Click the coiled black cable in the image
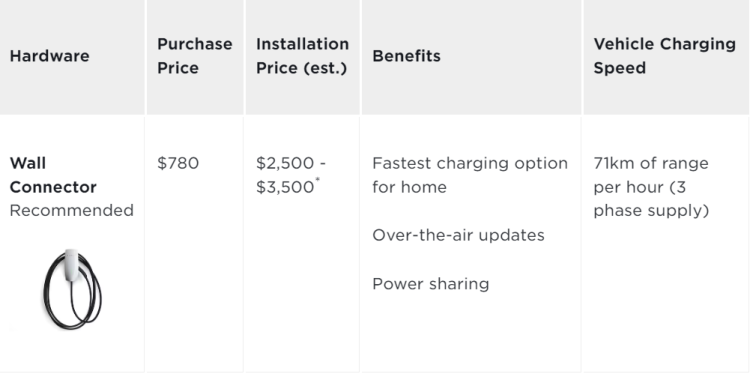750x377 pixels. (73, 297)
